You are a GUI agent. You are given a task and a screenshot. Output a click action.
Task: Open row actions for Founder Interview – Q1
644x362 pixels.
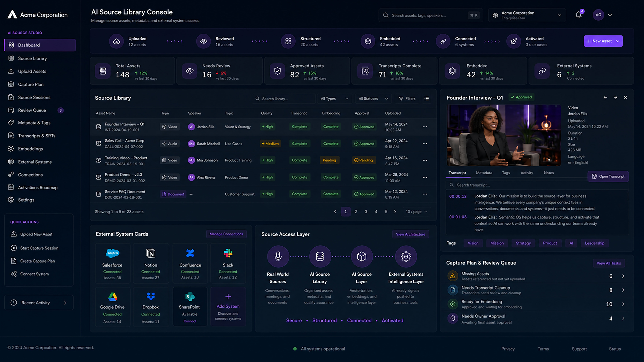425,127
